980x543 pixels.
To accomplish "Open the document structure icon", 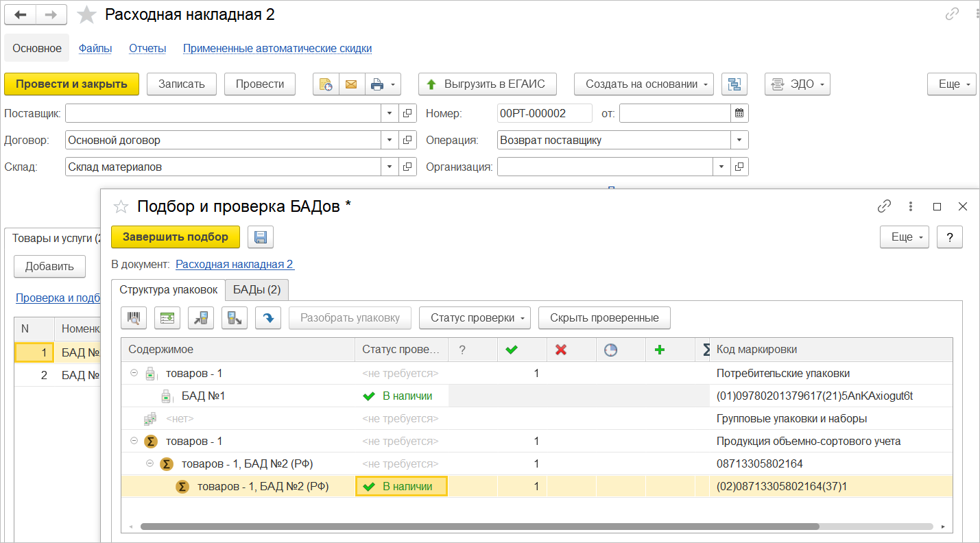I will [734, 84].
